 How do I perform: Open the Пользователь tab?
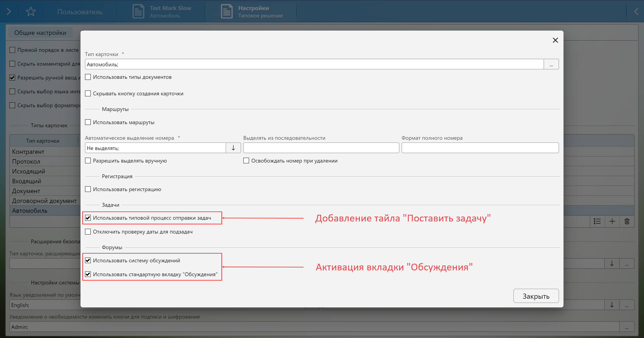(80, 12)
